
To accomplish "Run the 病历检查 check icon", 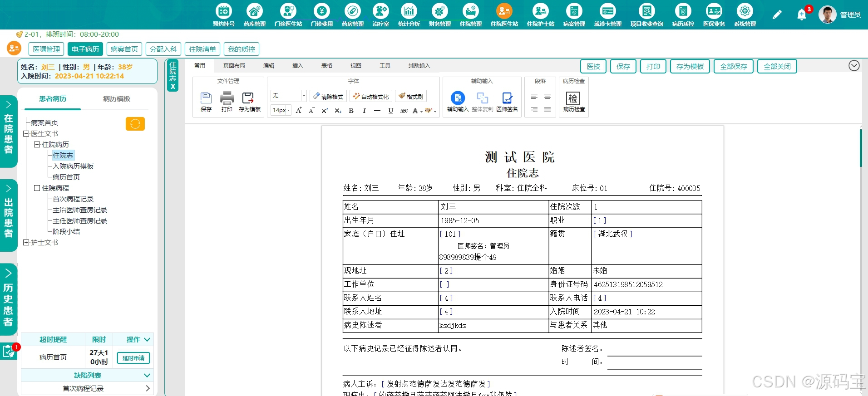I will pyautogui.click(x=573, y=98).
